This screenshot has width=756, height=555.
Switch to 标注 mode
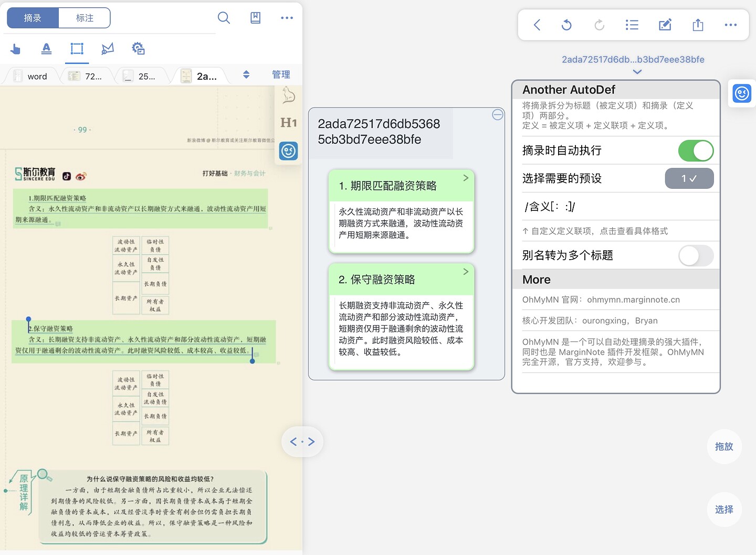click(85, 18)
